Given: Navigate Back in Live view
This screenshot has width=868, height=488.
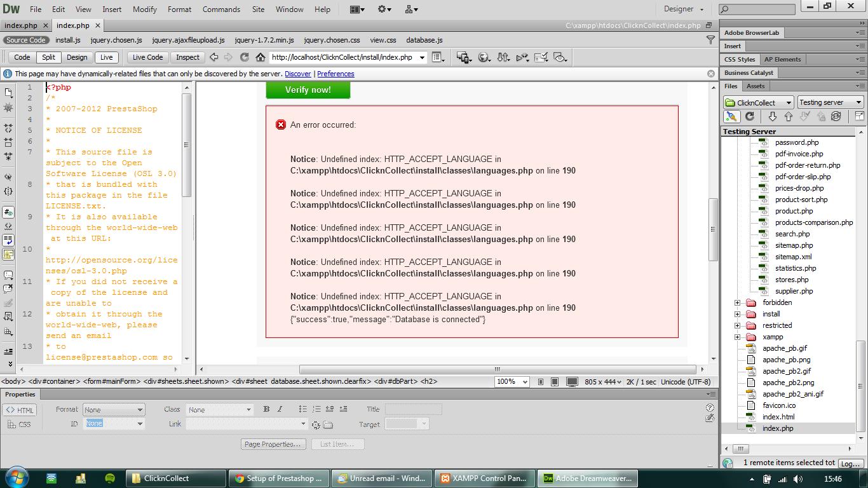Looking at the screenshot, I should pos(214,57).
